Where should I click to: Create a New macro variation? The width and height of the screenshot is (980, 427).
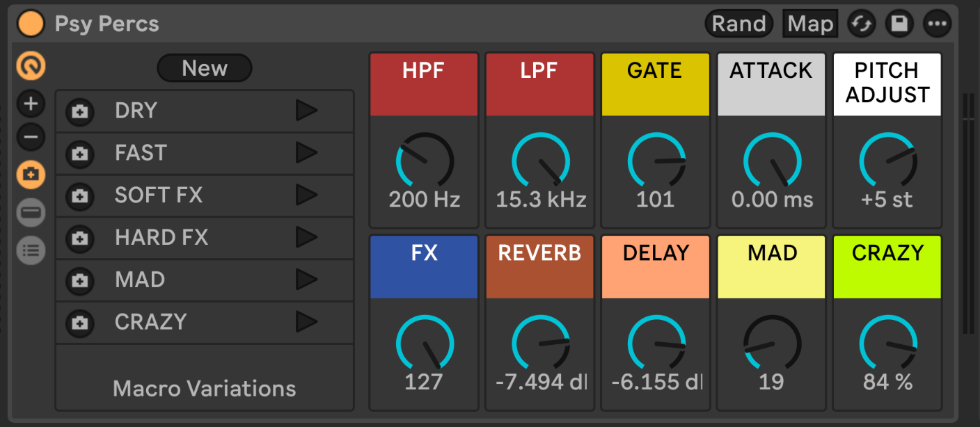204,68
